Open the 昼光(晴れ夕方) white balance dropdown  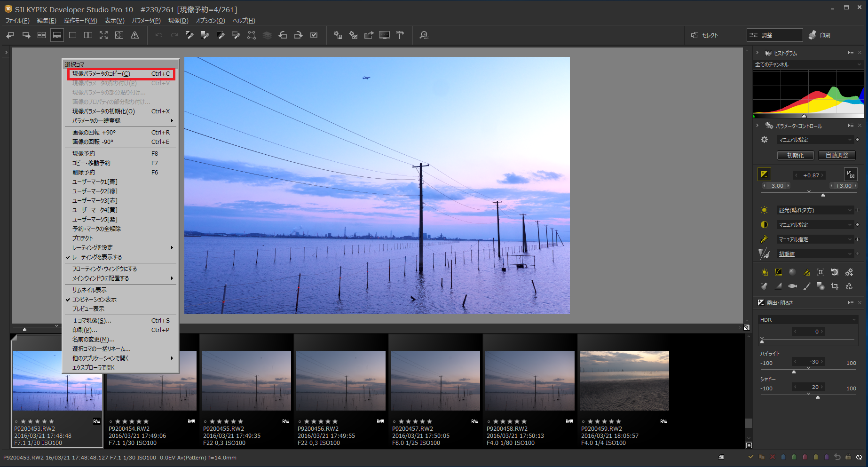pyautogui.click(x=815, y=210)
